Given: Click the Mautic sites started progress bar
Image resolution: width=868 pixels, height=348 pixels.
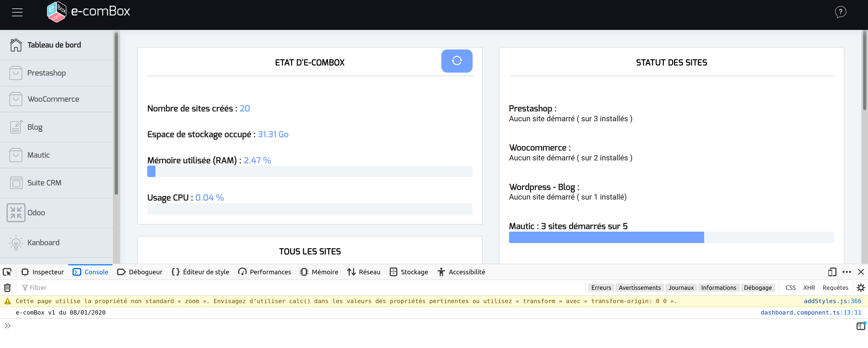Looking at the screenshot, I should coord(671,237).
